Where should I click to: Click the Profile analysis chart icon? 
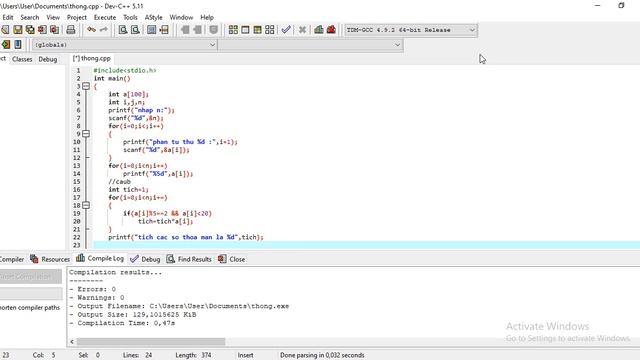[319, 30]
